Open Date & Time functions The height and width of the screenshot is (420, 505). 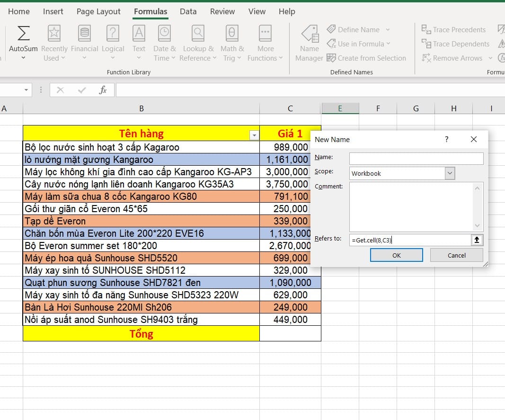pos(164,43)
